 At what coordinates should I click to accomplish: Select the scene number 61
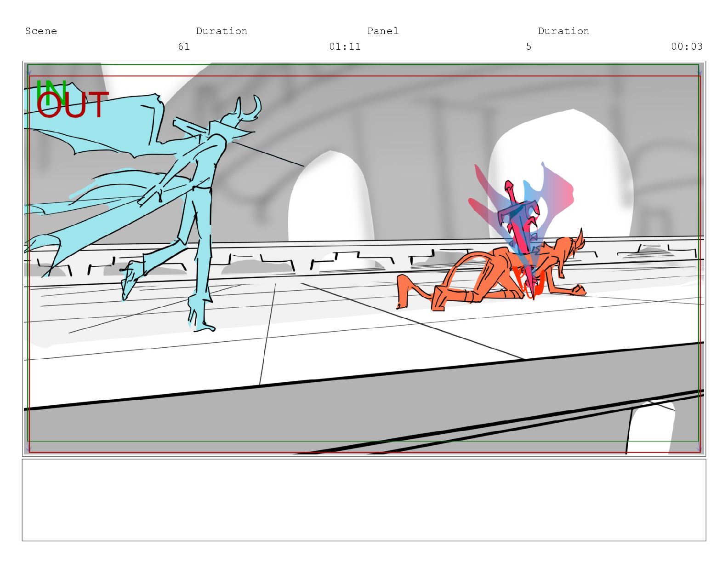pyautogui.click(x=184, y=46)
